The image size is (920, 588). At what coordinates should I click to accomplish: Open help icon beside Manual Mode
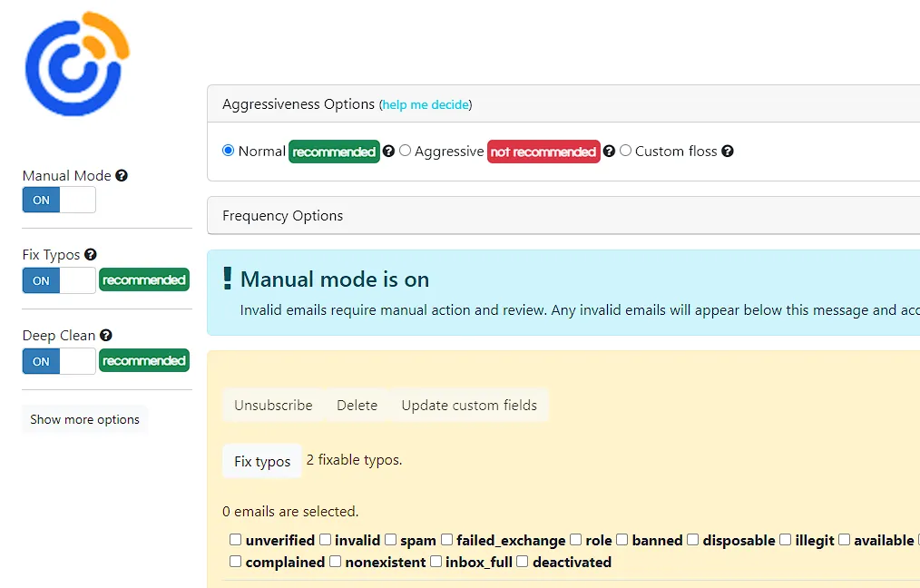[x=122, y=175]
